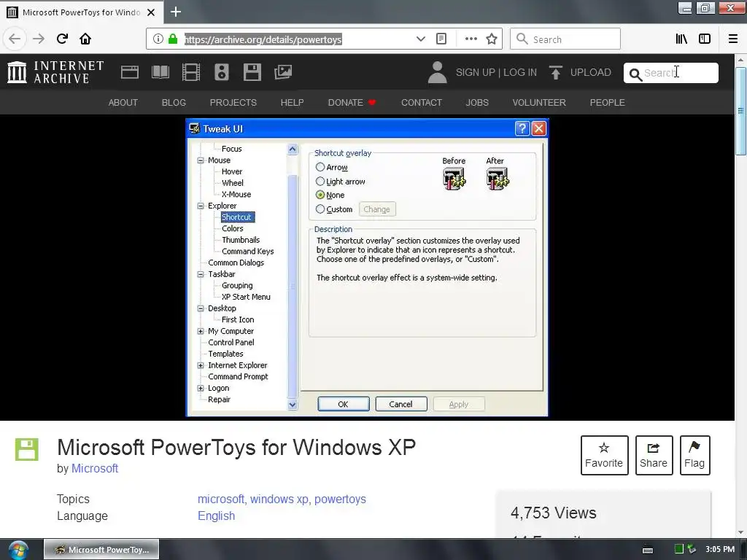Open the PROJECTS menu item
The height and width of the screenshot is (560, 747).
pyautogui.click(x=233, y=103)
